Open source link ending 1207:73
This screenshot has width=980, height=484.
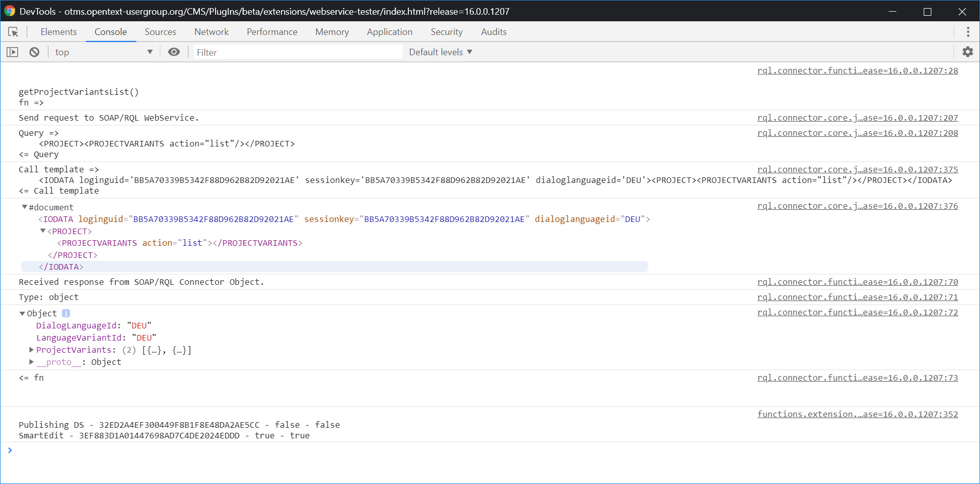click(858, 378)
